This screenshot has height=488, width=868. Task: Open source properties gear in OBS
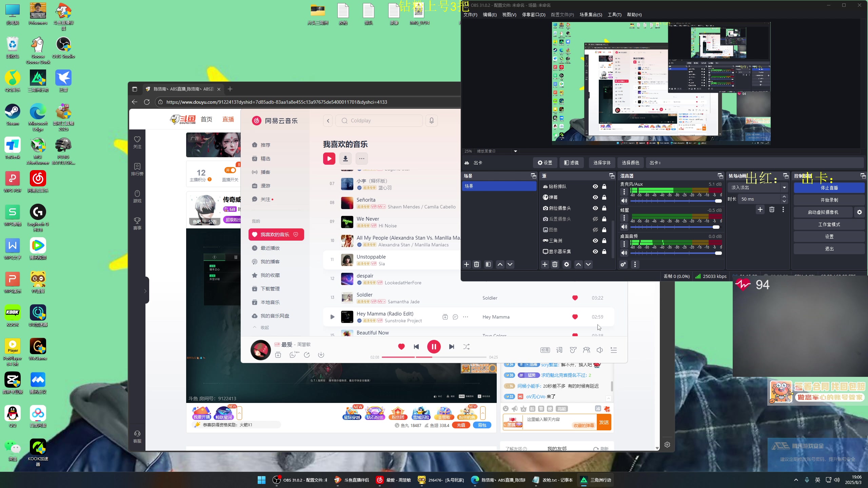(x=567, y=264)
